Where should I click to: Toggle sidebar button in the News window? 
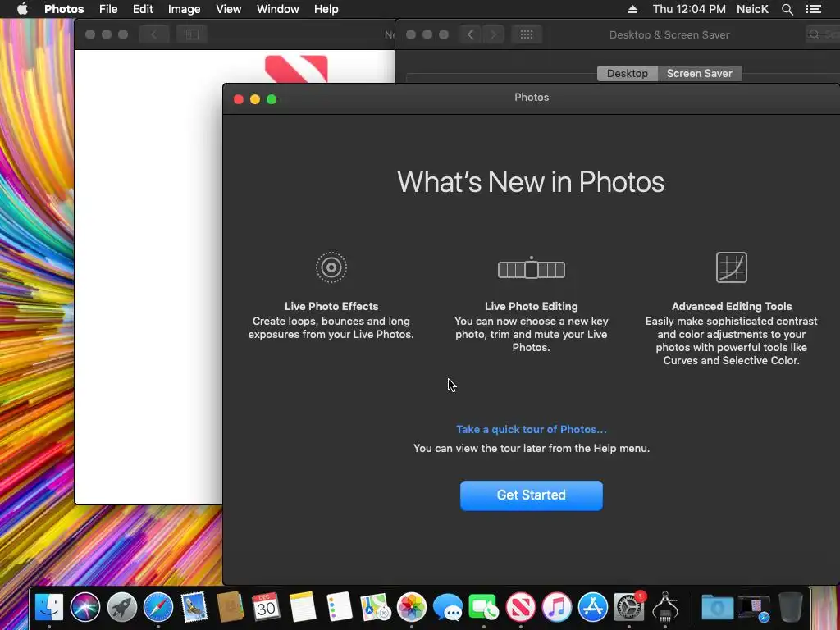pyautogui.click(x=192, y=34)
